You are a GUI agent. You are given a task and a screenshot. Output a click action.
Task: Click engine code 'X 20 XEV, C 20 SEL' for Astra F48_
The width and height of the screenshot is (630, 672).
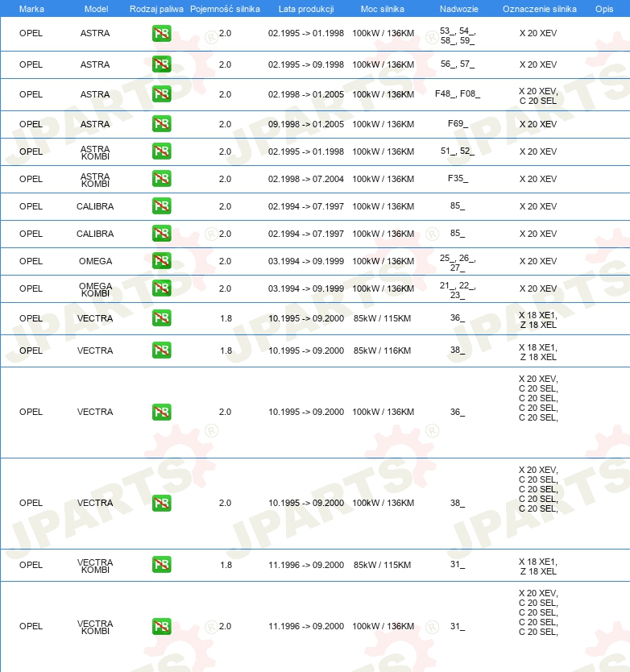(x=538, y=96)
